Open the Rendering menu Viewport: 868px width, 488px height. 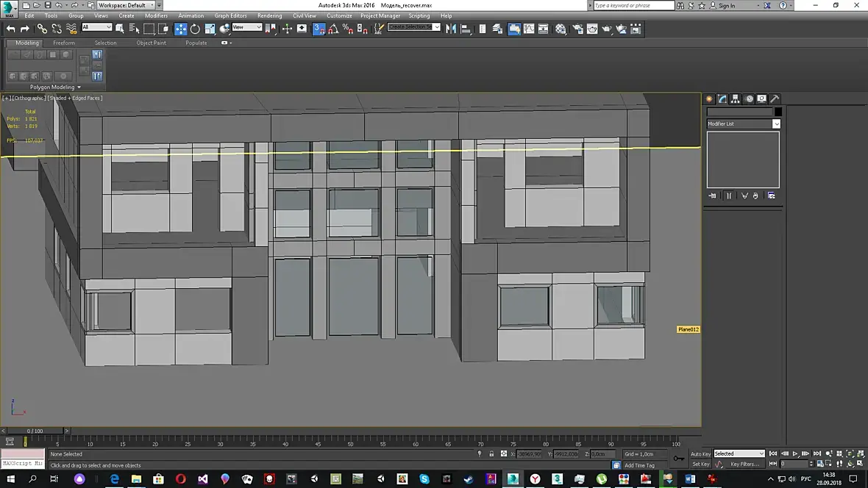[269, 15]
